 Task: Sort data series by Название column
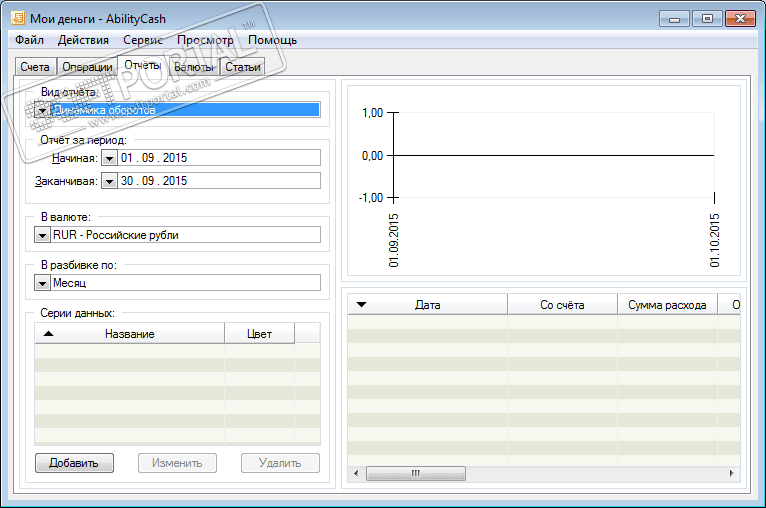click(129, 334)
